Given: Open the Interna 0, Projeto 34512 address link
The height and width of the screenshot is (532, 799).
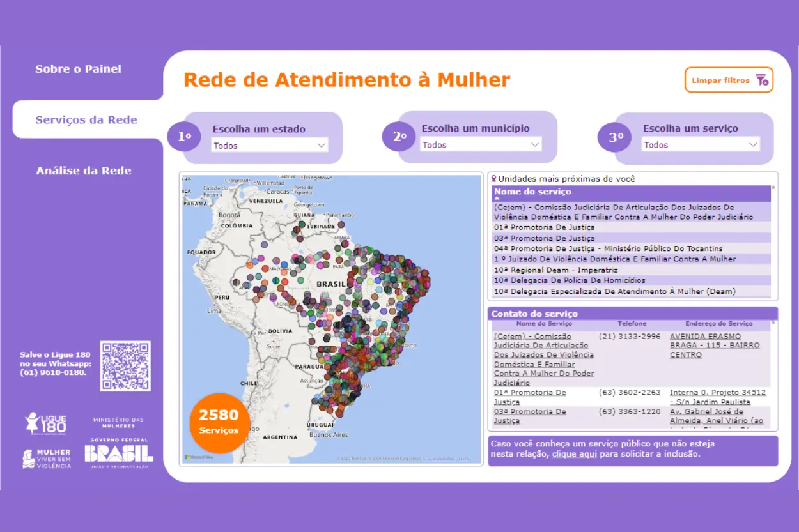Looking at the screenshot, I should click(717, 397).
